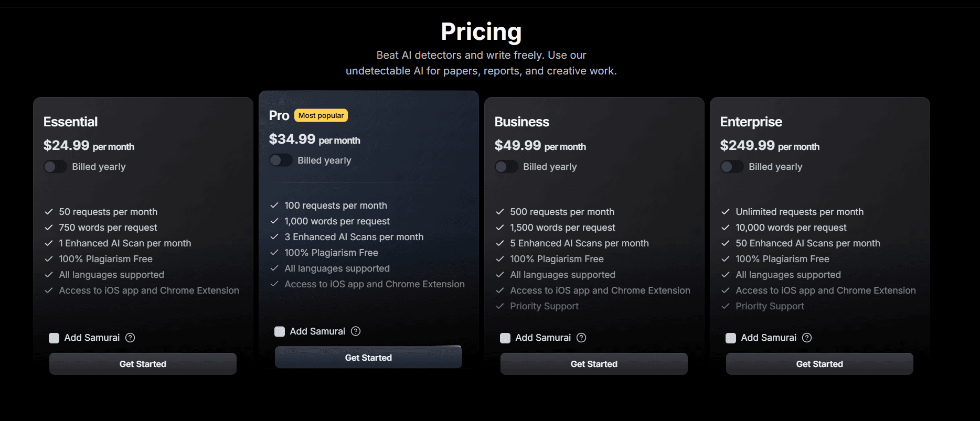Open the Add Samurai help icon in Essential plan
This screenshot has height=421, width=980.
point(130,338)
